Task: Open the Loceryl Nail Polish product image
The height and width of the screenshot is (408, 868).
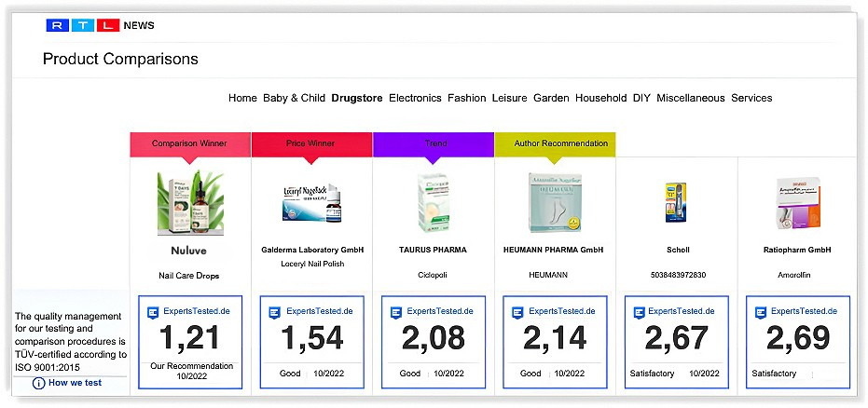Action: 311,203
